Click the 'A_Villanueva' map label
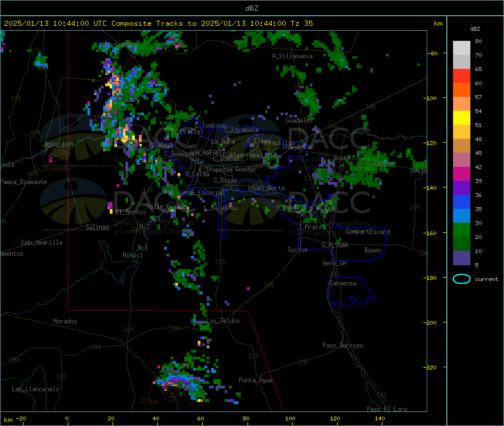 pyautogui.click(x=292, y=56)
